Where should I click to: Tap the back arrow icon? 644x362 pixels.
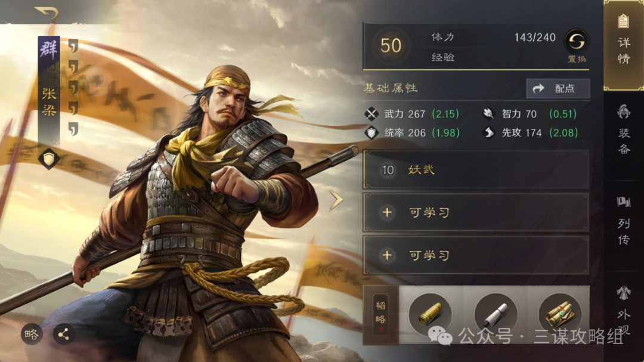pos(47,13)
